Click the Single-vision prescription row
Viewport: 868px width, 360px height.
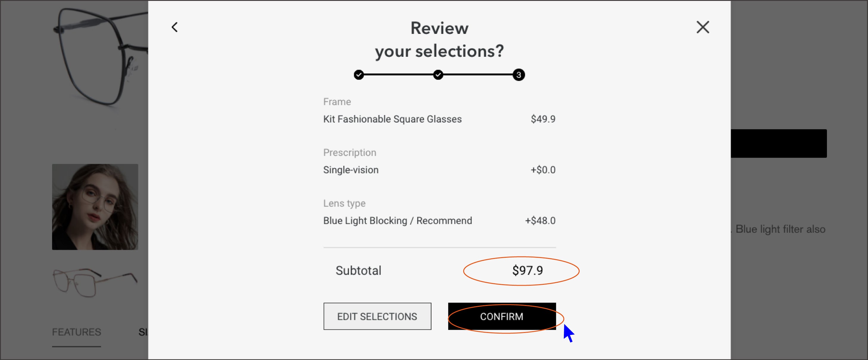pyautogui.click(x=440, y=170)
